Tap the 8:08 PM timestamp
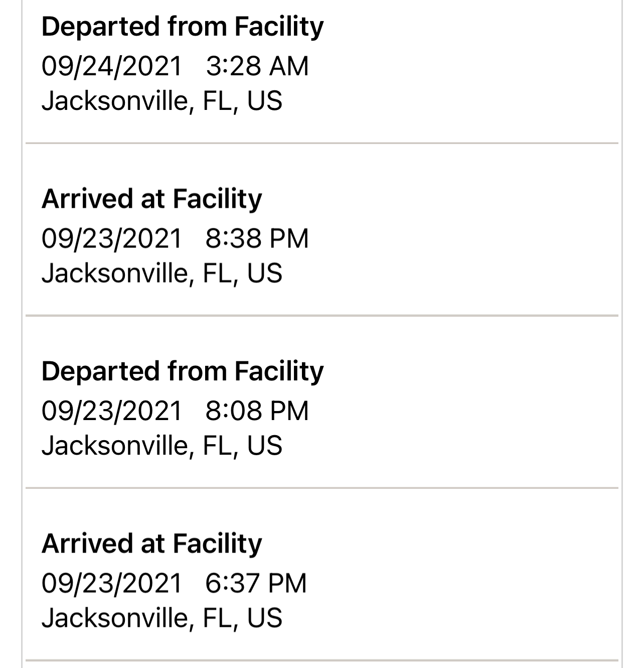The width and height of the screenshot is (644, 668). tap(257, 411)
